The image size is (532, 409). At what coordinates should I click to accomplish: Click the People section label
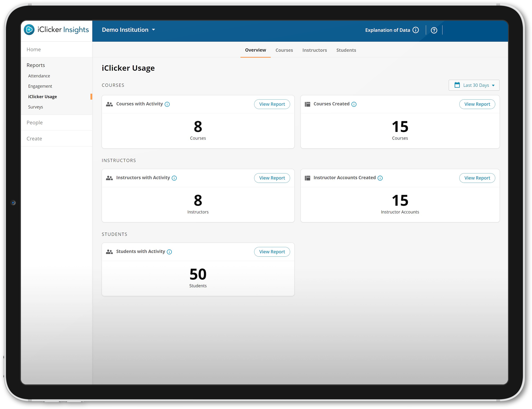[x=34, y=123]
